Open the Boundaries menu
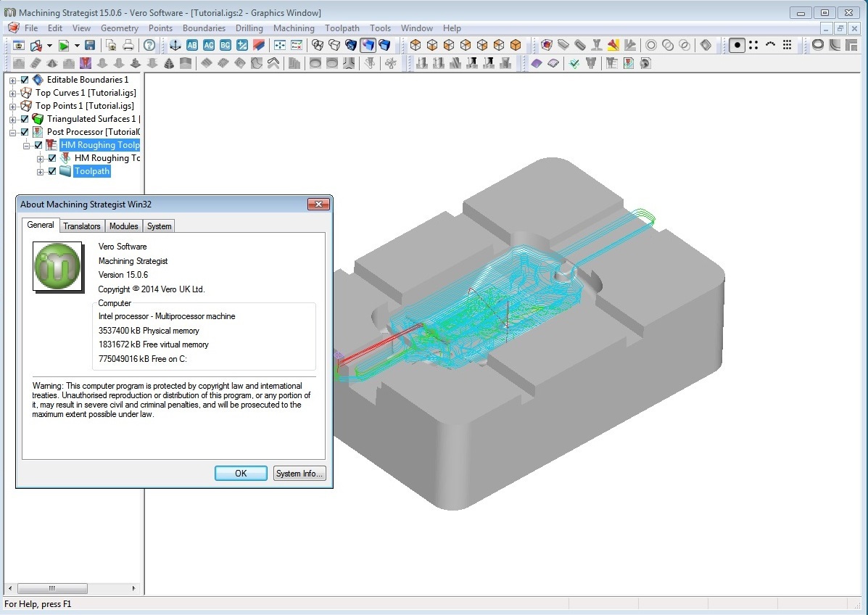Screen dimensions: 868x615 [x=204, y=28]
